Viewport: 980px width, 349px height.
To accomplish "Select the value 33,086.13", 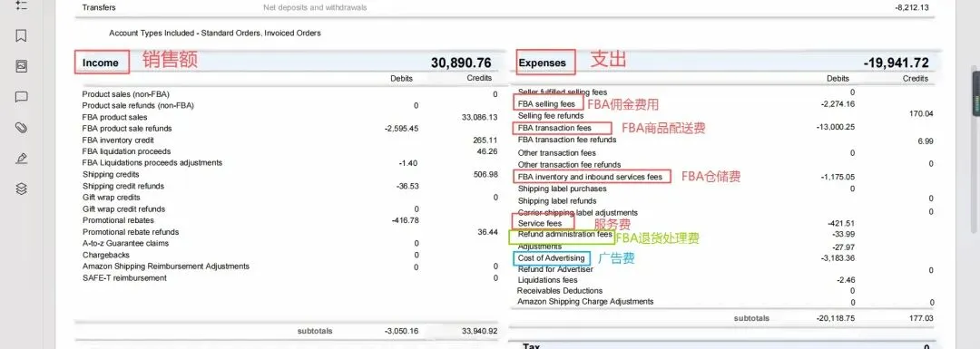I will [x=480, y=117].
